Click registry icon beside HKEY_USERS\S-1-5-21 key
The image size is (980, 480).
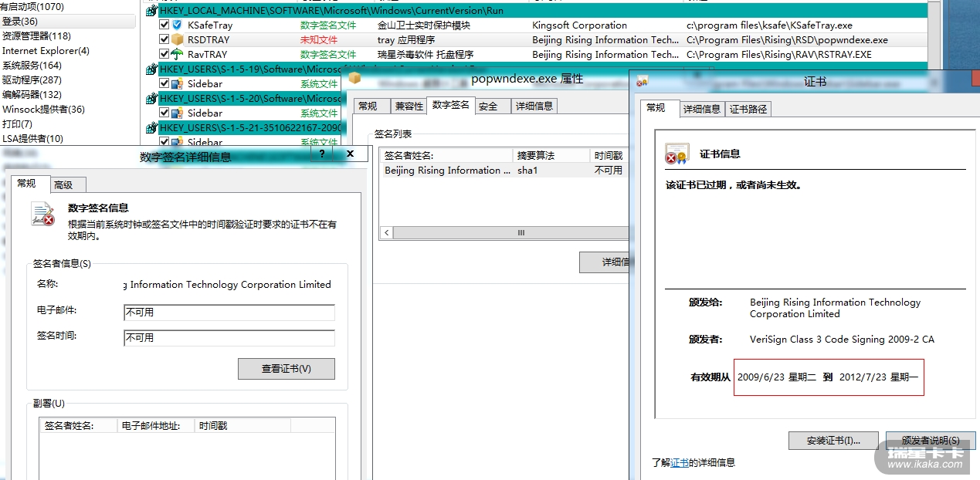pyautogui.click(x=151, y=127)
